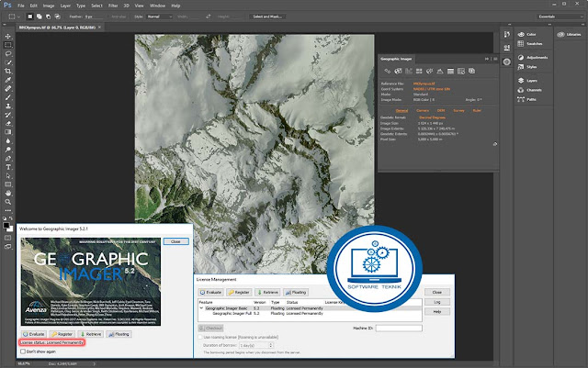Tick the Don't show again checkbox
Viewport: 588px width, 368px height.
coord(23,352)
